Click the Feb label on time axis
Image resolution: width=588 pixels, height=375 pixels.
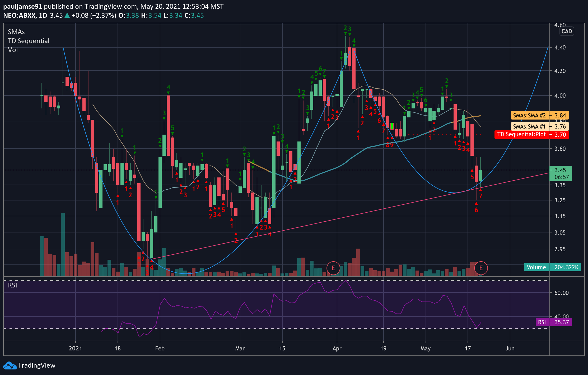click(160, 348)
